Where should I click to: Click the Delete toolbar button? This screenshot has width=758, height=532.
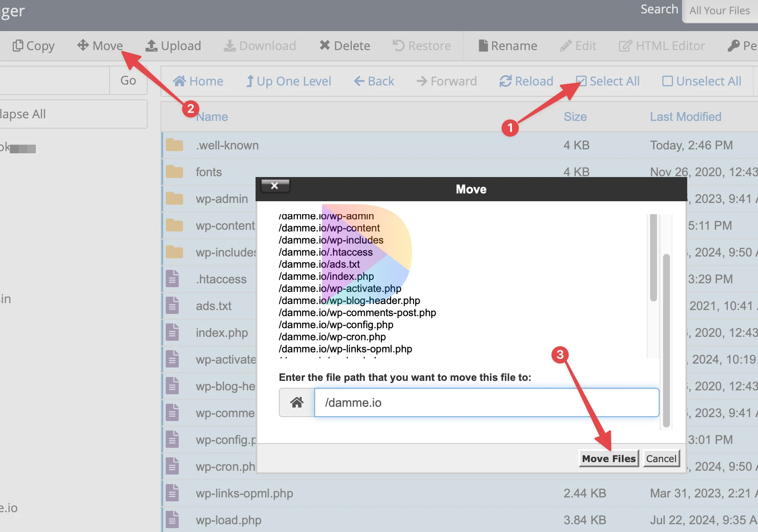[x=344, y=46]
